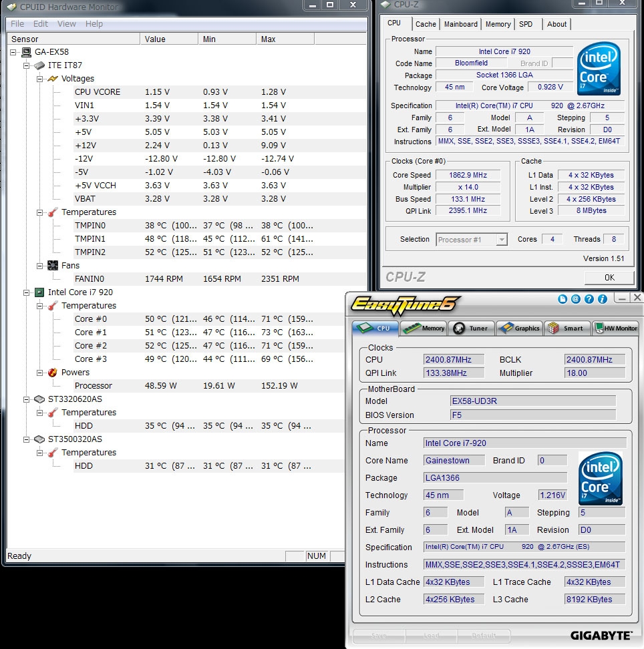Image resolution: width=644 pixels, height=649 pixels.
Task: Open EasyTune6 help question mark icon
Action: pyautogui.click(x=589, y=300)
